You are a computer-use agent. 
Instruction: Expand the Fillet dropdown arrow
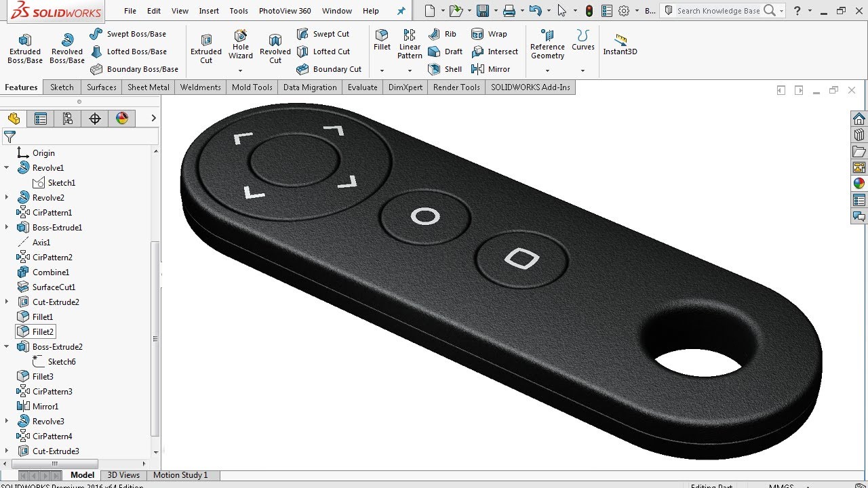[382, 70]
